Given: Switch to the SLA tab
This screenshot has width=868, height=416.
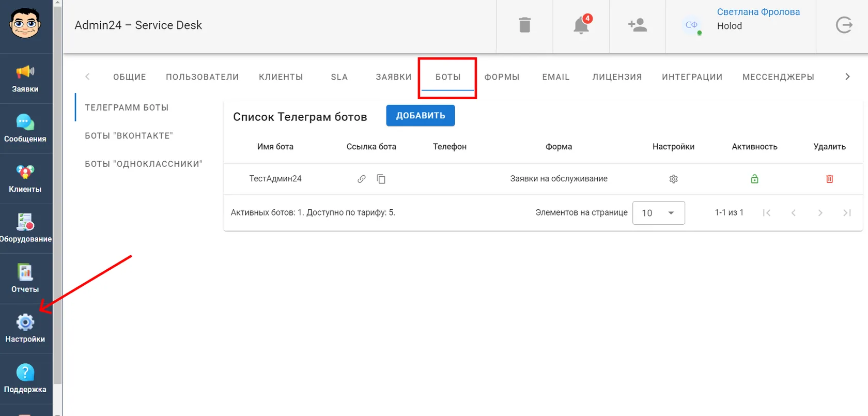Looking at the screenshot, I should (x=339, y=77).
